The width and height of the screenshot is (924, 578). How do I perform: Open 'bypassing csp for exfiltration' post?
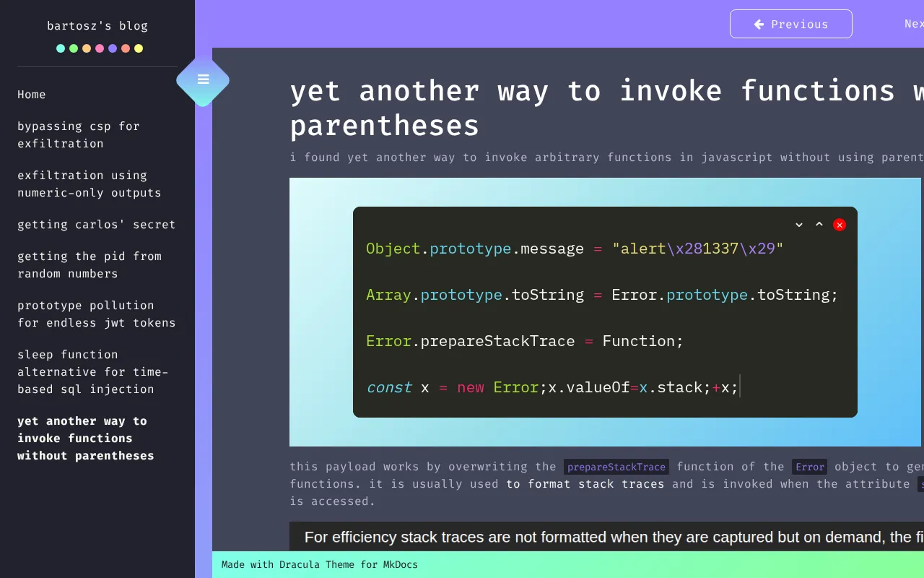point(79,135)
